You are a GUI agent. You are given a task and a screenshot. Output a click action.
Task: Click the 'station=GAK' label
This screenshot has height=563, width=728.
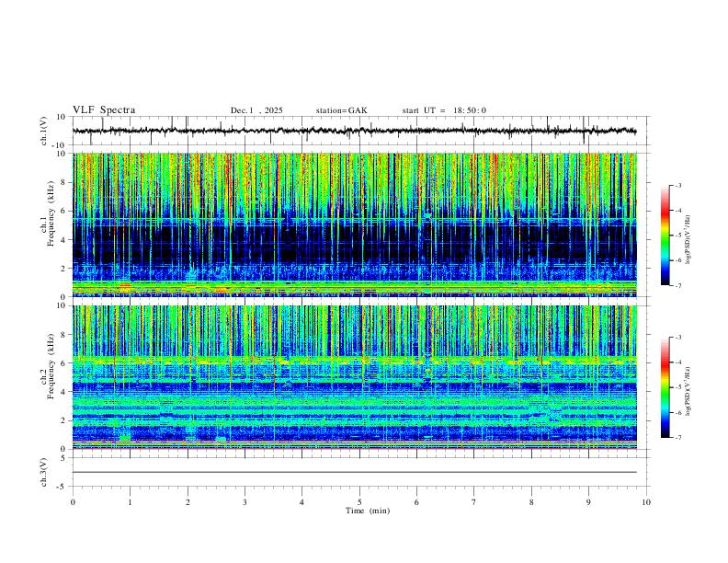[x=341, y=110]
